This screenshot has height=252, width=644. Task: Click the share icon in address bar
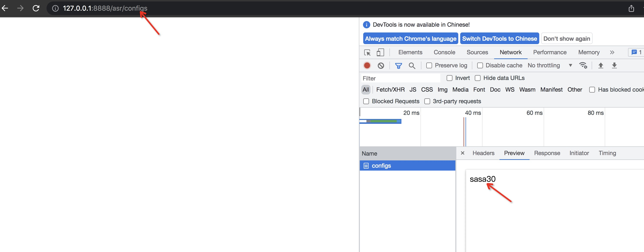(631, 8)
